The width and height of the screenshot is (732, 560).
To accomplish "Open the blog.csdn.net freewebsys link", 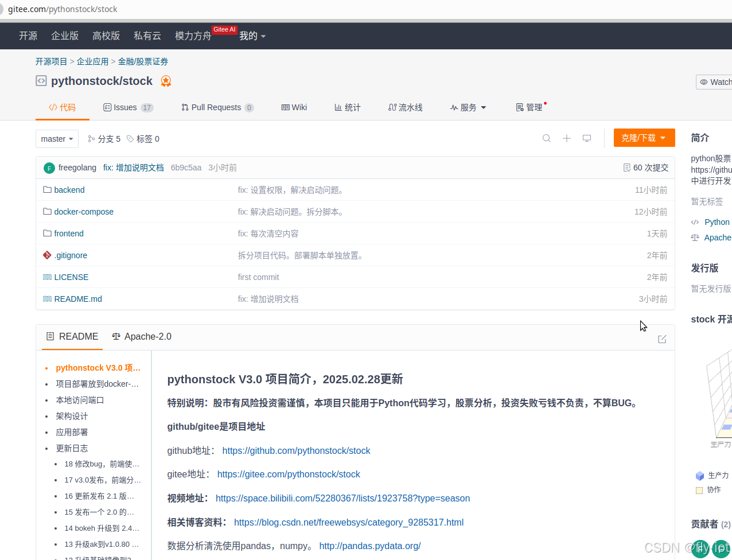I will point(349,522).
